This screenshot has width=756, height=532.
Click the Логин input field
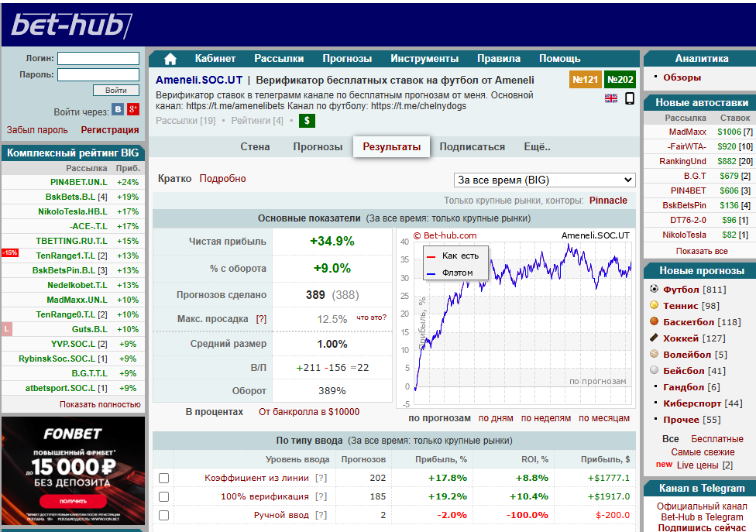pos(98,58)
